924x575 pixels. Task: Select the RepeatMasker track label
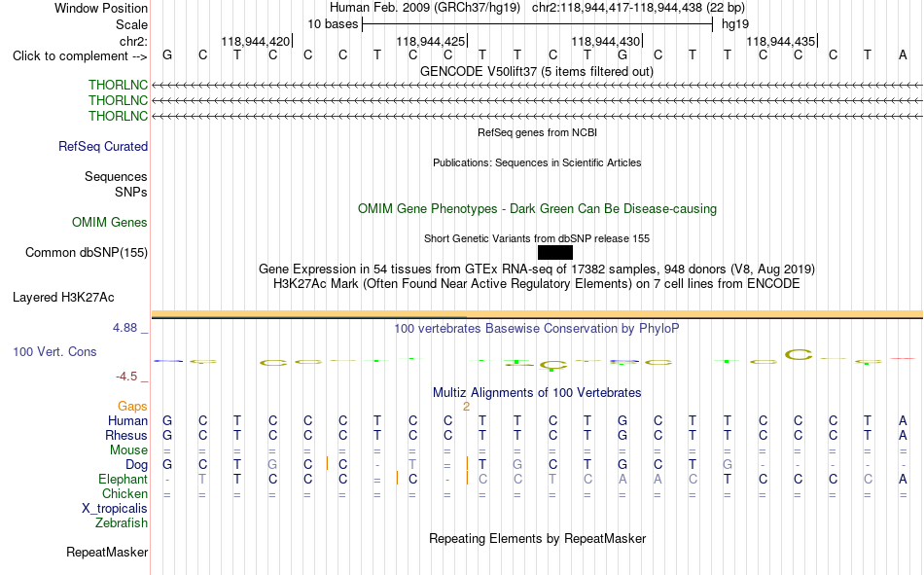[107, 552]
